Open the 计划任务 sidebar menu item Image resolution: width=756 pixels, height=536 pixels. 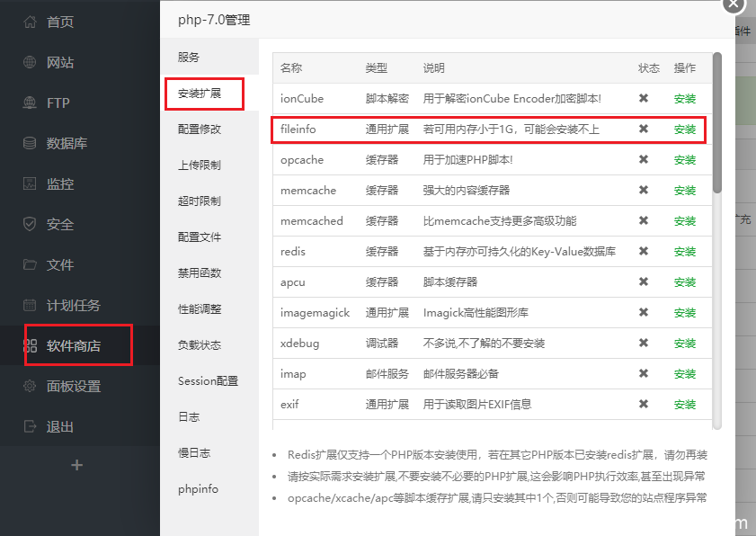pyautogui.click(x=74, y=305)
